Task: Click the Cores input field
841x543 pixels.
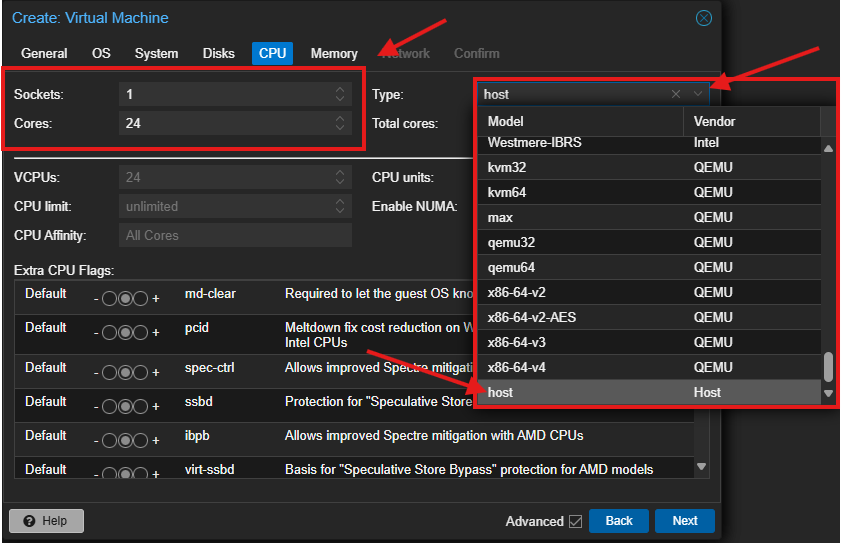Action: tap(235, 123)
